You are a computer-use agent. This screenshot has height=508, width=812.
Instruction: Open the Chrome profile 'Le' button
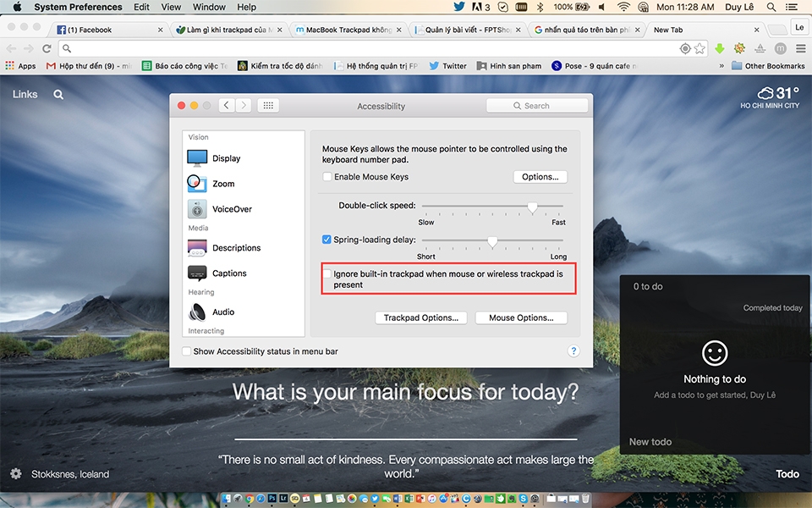pyautogui.click(x=800, y=27)
